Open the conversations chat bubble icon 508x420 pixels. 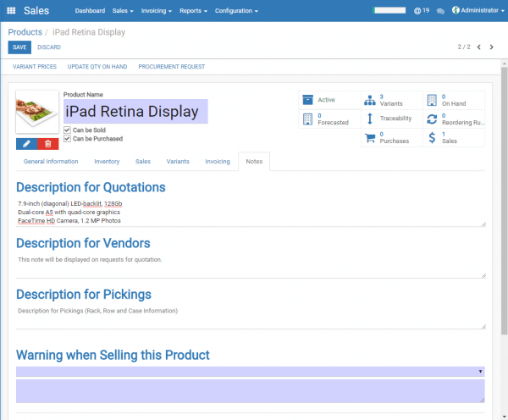(x=440, y=11)
